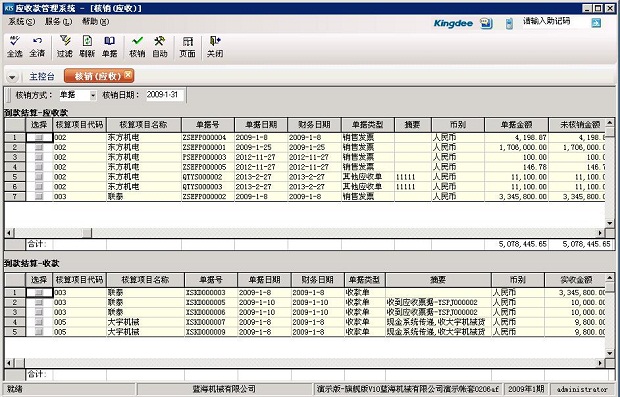Viewport: 620px width, 397px height.
Task: Click down arrow of upper table vertical scrollbar
Action: pos(609,223)
